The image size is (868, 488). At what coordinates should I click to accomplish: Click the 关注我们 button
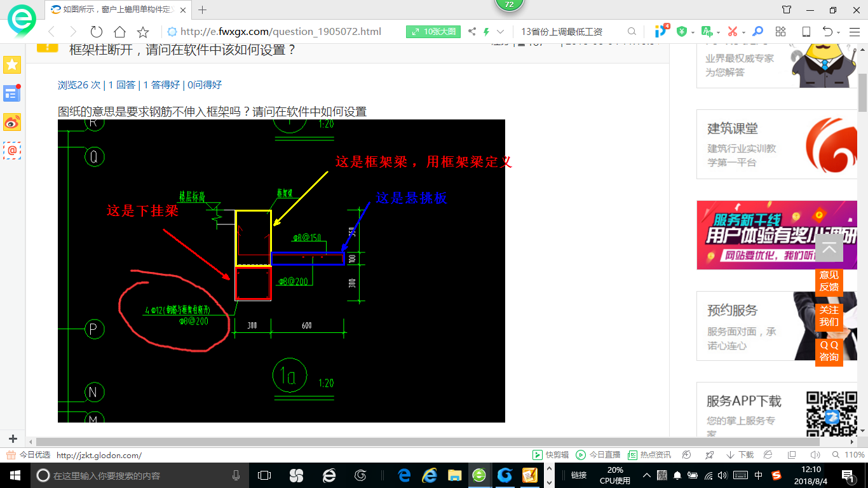829,316
